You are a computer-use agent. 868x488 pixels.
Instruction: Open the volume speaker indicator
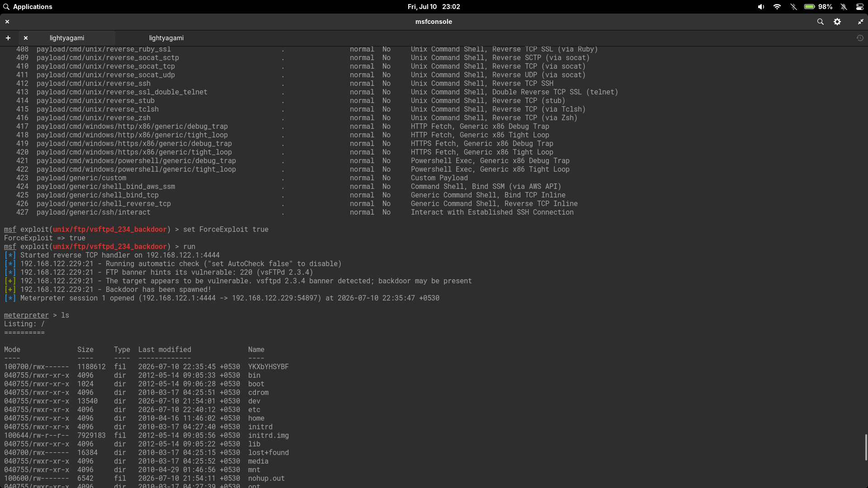click(761, 7)
